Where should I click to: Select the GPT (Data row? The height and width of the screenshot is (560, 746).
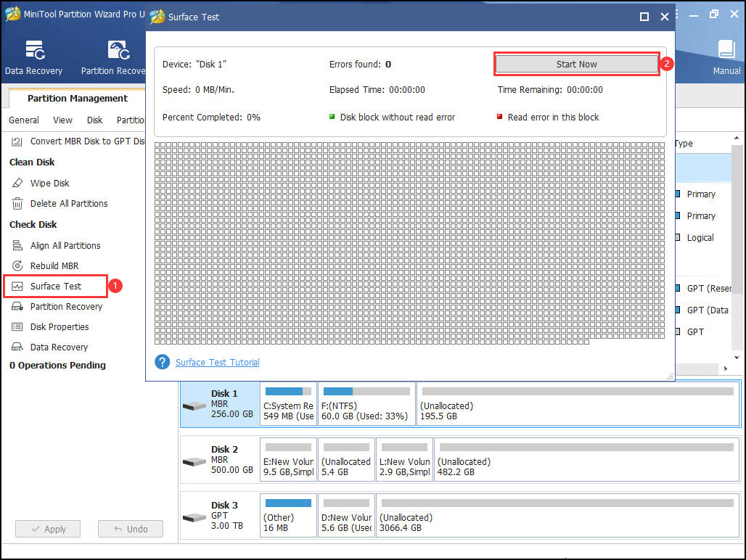click(703, 310)
